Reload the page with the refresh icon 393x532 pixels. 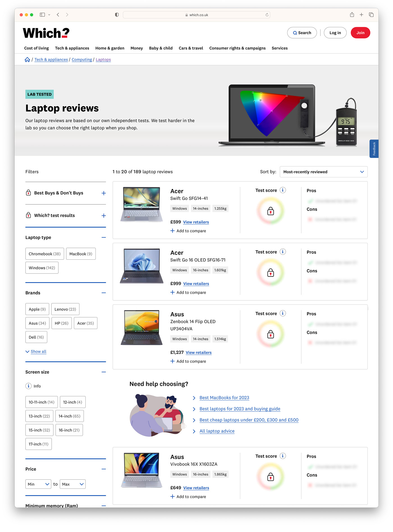[267, 15]
